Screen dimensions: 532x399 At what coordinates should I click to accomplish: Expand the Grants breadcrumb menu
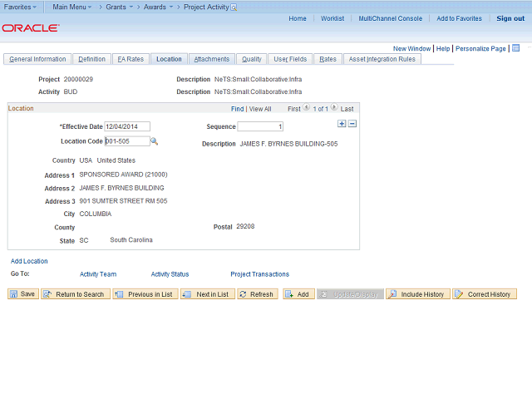(120, 7)
